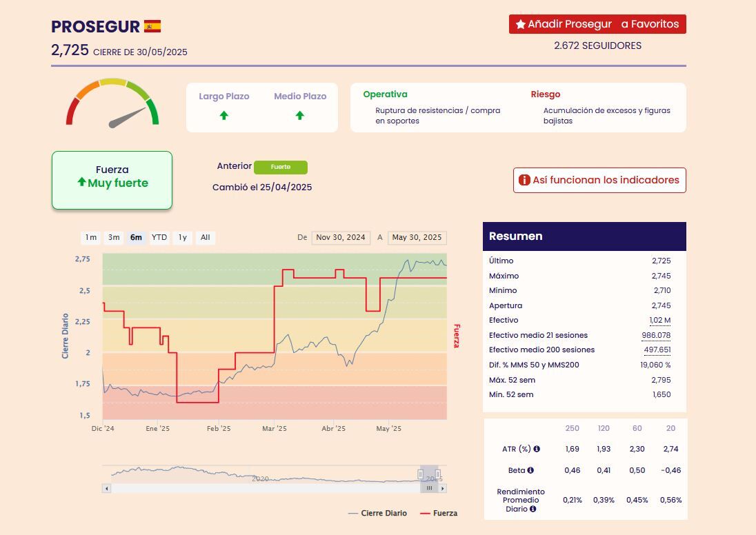Select the 3m chart range
The width and height of the screenshot is (756, 535).
pos(114,238)
